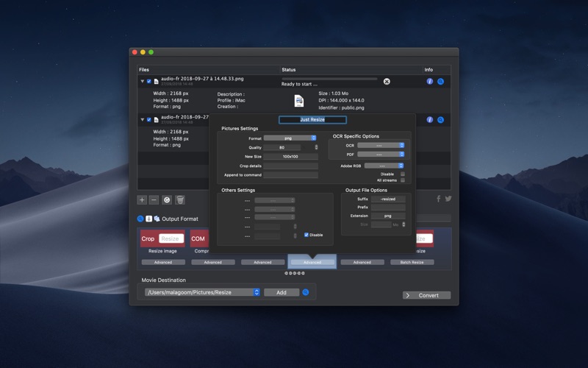
Task: Click the highlighted Advanced button
Action: 312,262
